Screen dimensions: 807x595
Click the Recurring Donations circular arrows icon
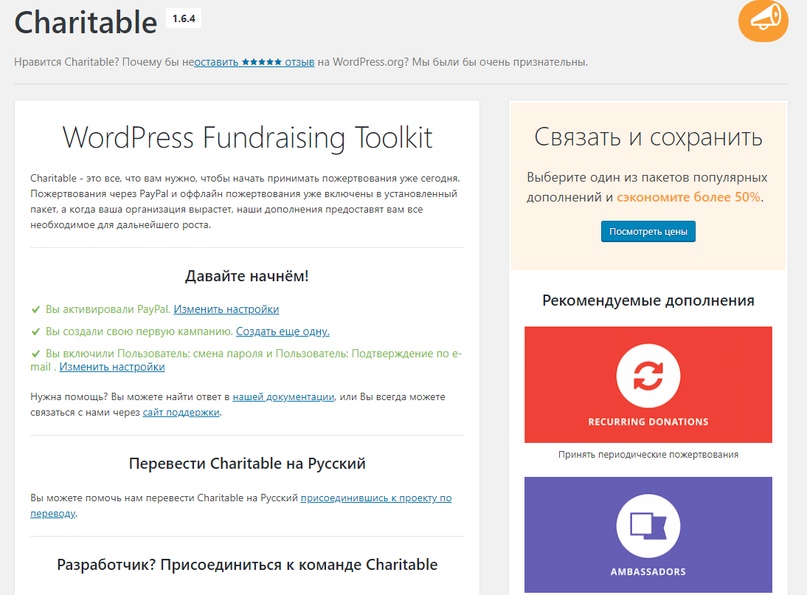(x=648, y=375)
